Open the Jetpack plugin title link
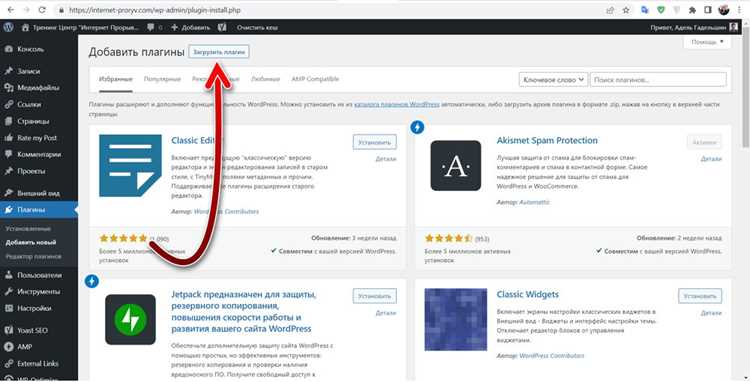 tap(243, 312)
